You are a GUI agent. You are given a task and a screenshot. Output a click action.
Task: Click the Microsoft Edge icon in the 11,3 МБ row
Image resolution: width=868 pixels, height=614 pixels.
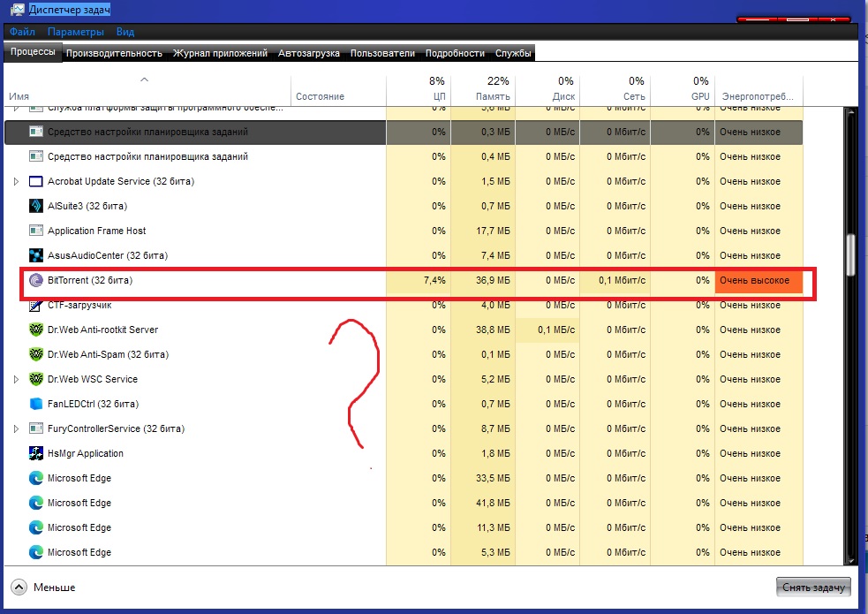pyautogui.click(x=36, y=527)
